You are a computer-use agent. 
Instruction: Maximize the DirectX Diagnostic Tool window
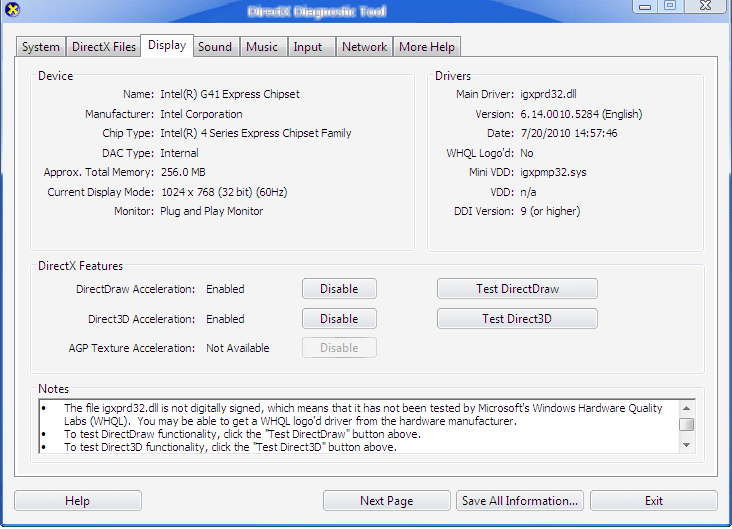[670, 6]
